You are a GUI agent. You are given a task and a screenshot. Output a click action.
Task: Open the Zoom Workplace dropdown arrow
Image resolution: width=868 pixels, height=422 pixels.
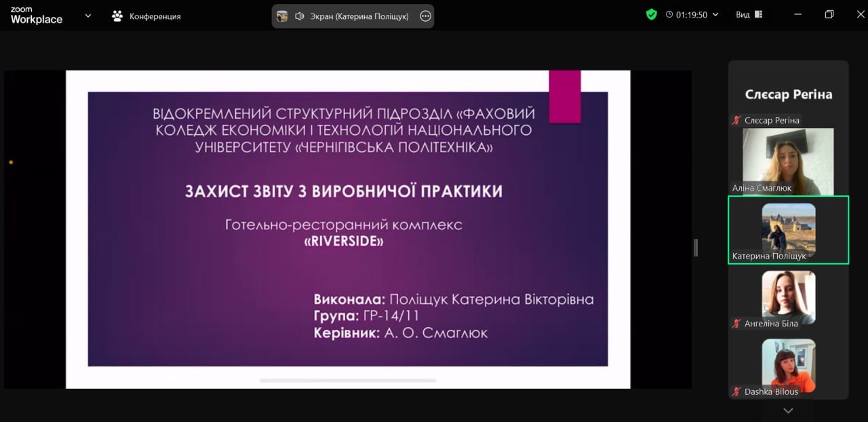pyautogui.click(x=88, y=16)
